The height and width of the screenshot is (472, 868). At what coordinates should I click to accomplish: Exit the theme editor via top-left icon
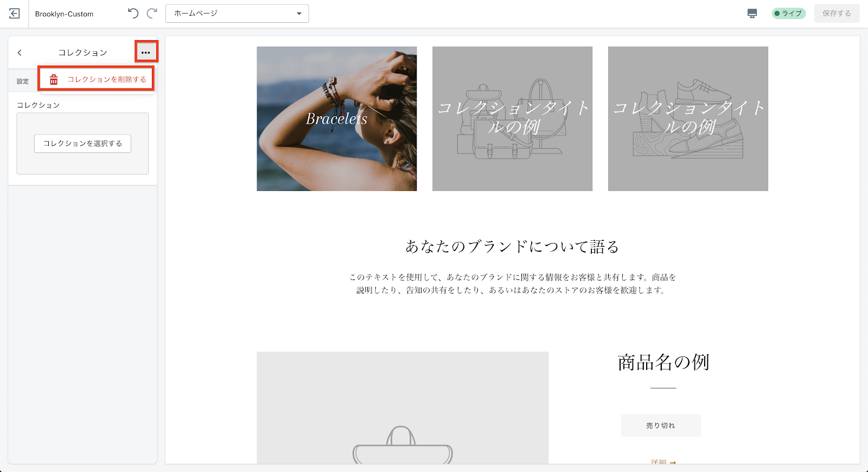point(15,14)
